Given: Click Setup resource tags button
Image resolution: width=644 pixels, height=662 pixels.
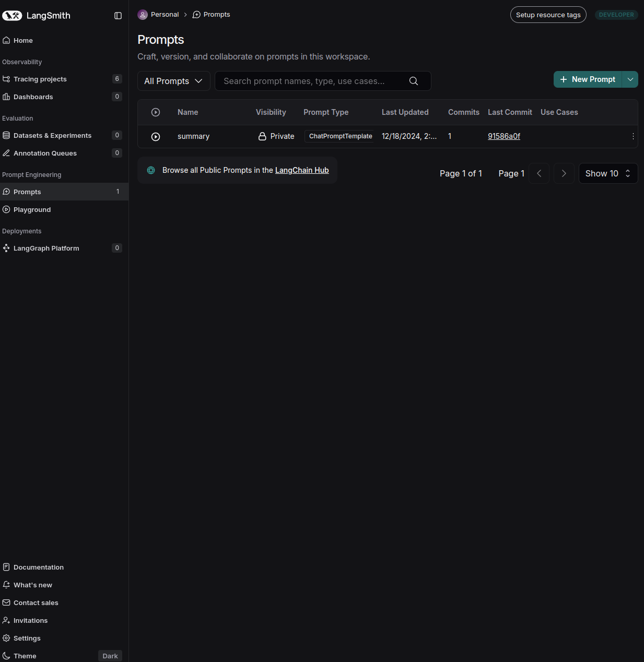Looking at the screenshot, I should point(548,15).
